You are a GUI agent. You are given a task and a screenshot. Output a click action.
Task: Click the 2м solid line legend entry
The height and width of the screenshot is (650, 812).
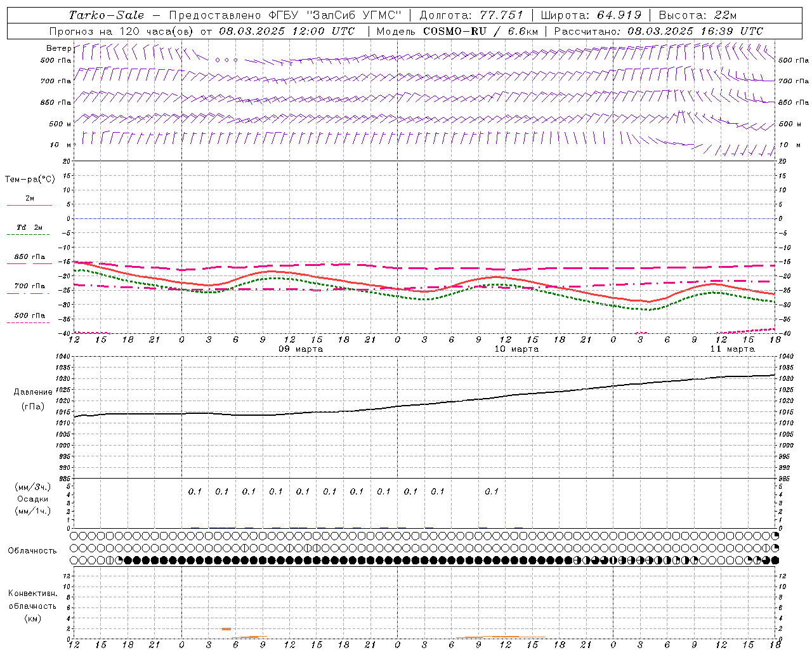pyautogui.click(x=29, y=201)
